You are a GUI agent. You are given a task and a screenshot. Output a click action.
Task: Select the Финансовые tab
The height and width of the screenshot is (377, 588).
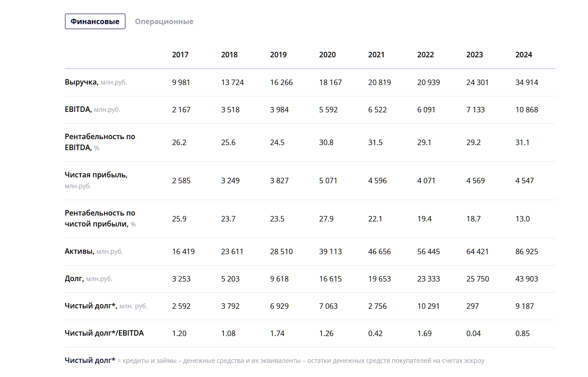pyautogui.click(x=95, y=21)
